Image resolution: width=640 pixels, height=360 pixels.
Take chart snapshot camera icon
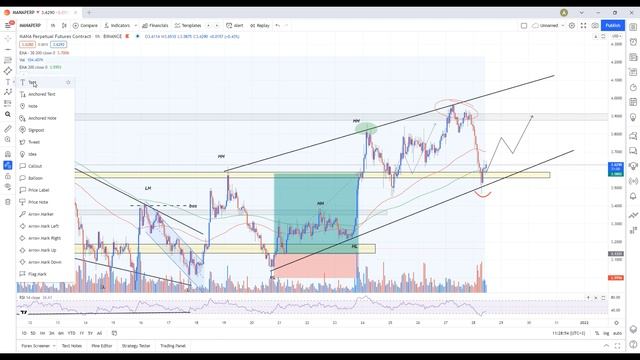click(595, 25)
